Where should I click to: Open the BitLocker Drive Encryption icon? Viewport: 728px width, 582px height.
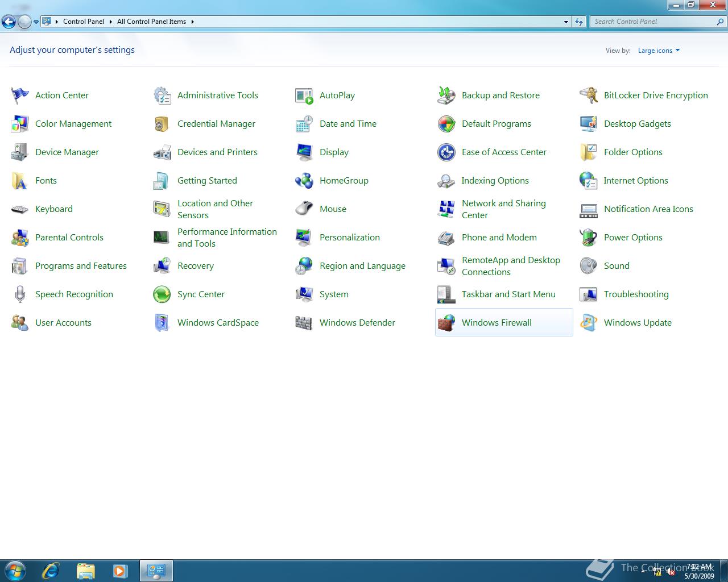(x=589, y=95)
